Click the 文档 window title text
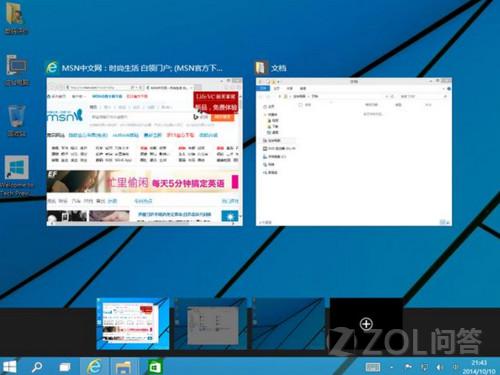The height and width of the screenshot is (375, 500). 279,68
